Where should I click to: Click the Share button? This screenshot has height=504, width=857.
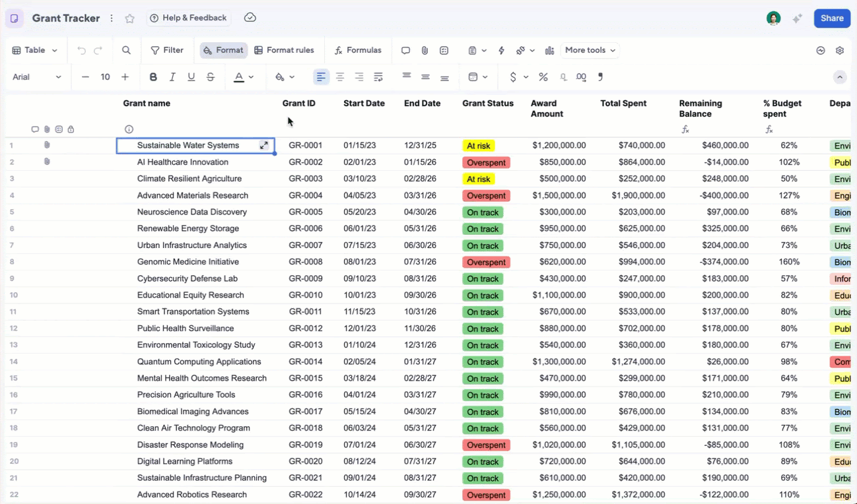[x=832, y=18]
